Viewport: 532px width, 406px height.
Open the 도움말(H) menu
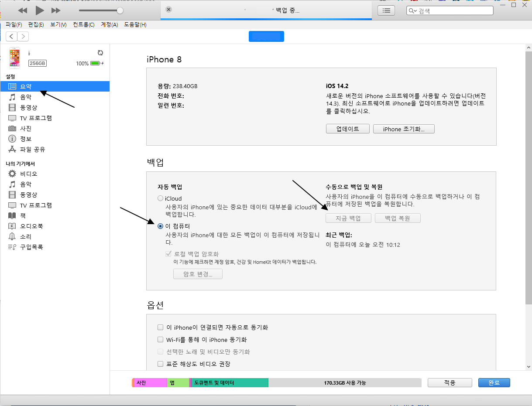tap(135, 25)
